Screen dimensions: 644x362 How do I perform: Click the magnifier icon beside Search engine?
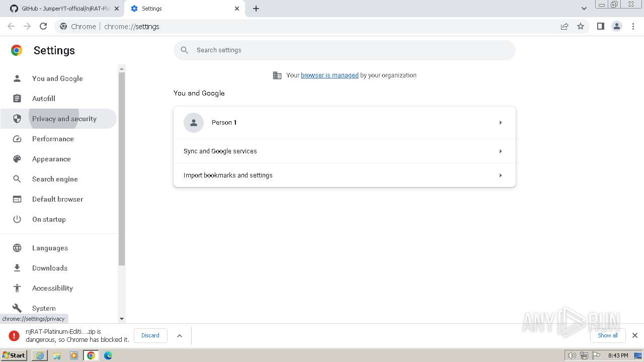[17, 179]
